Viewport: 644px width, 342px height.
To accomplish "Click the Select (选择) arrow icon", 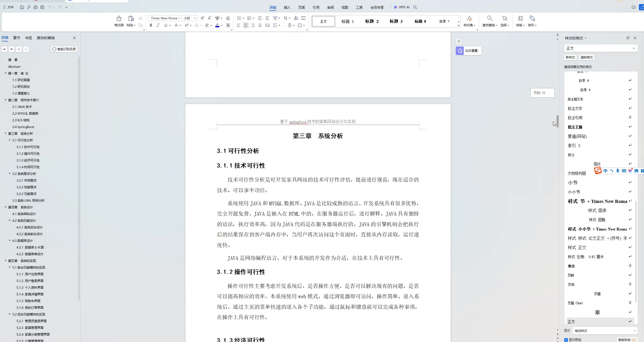I will click(x=505, y=19).
